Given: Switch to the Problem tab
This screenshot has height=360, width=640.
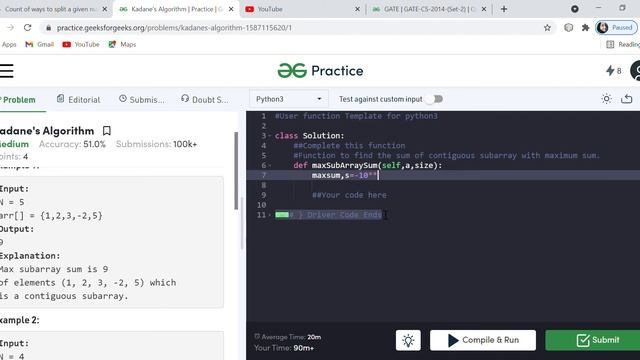Looking at the screenshot, I should pos(18,100).
